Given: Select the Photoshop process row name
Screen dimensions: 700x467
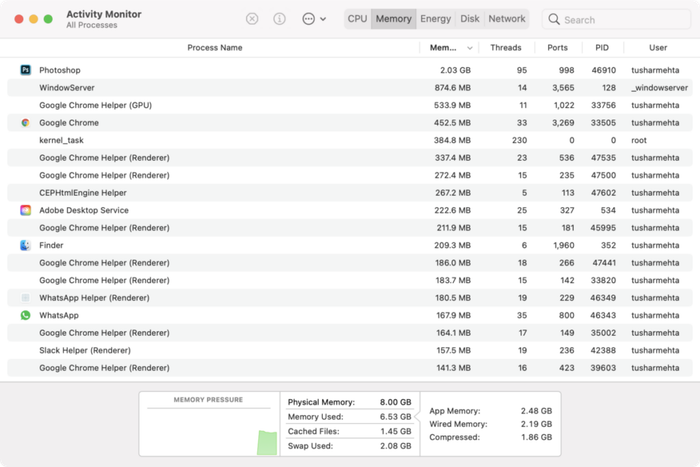Looking at the screenshot, I should click(x=60, y=70).
